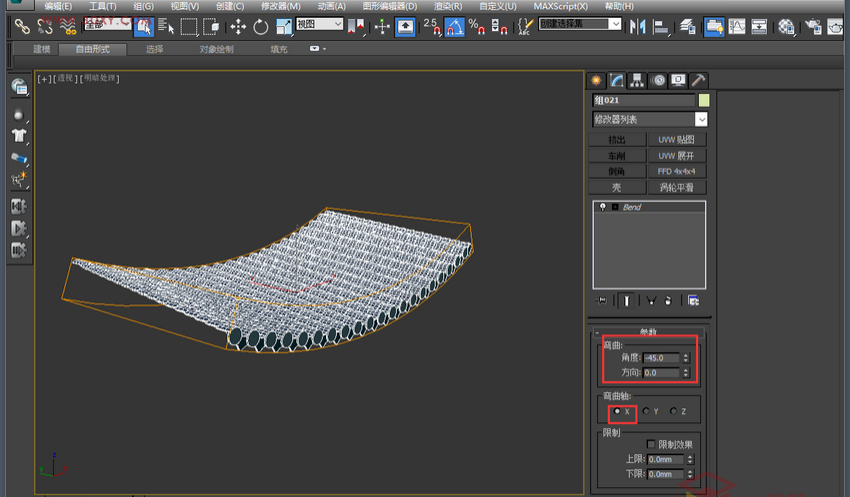Switch to the 对象绘制 ribbon tab
Screen dimensions: 850x497
(x=216, y=49)
